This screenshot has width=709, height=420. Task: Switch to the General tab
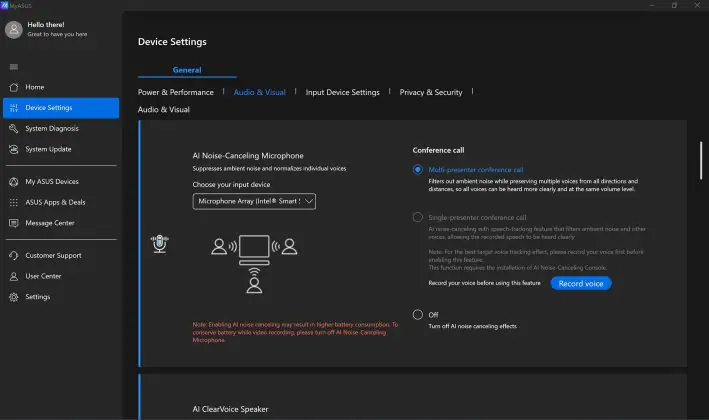[x=187, y=70]
